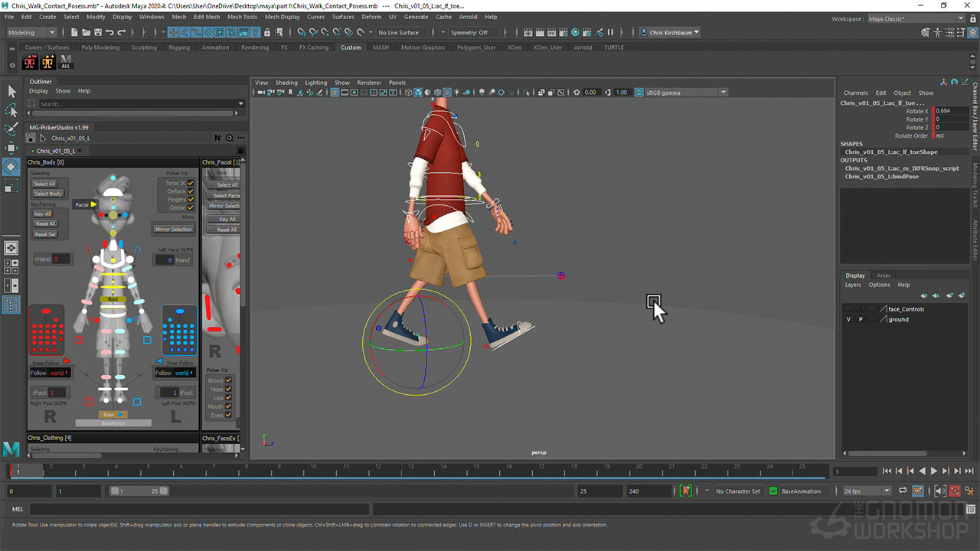
Task: Click the Key All button in Chris_Body
Action: 44,214
